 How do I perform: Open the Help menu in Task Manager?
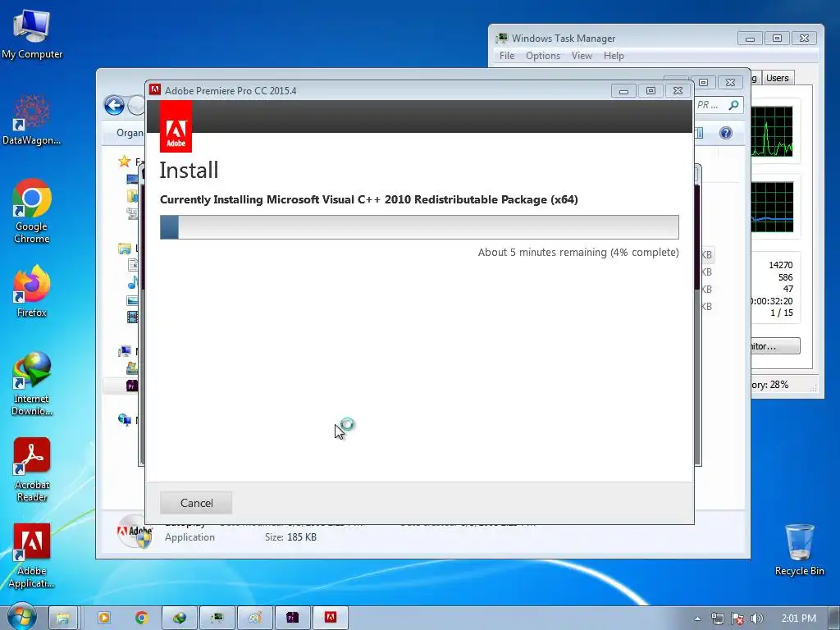614,56
